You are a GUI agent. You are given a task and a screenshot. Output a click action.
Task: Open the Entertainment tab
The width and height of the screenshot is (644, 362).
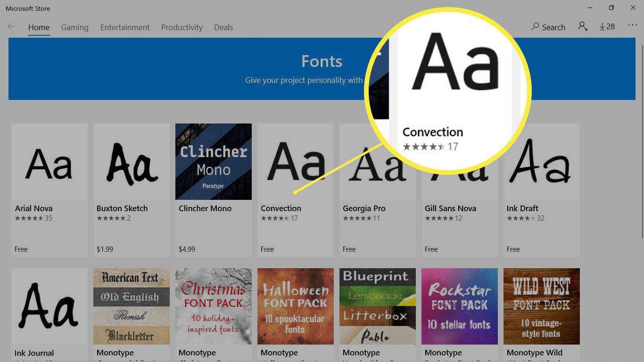pyautogui.click(x=125, y=27)
